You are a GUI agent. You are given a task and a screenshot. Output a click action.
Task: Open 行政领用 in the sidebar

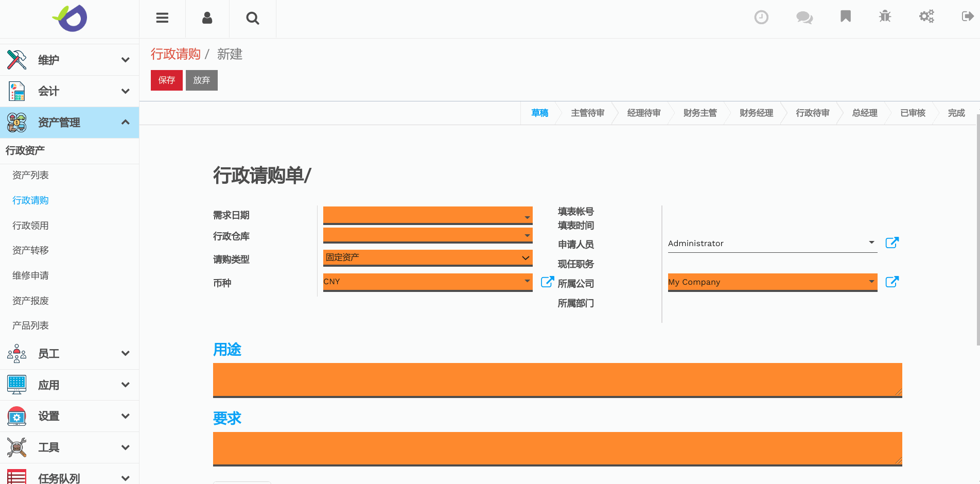(30, 226)
